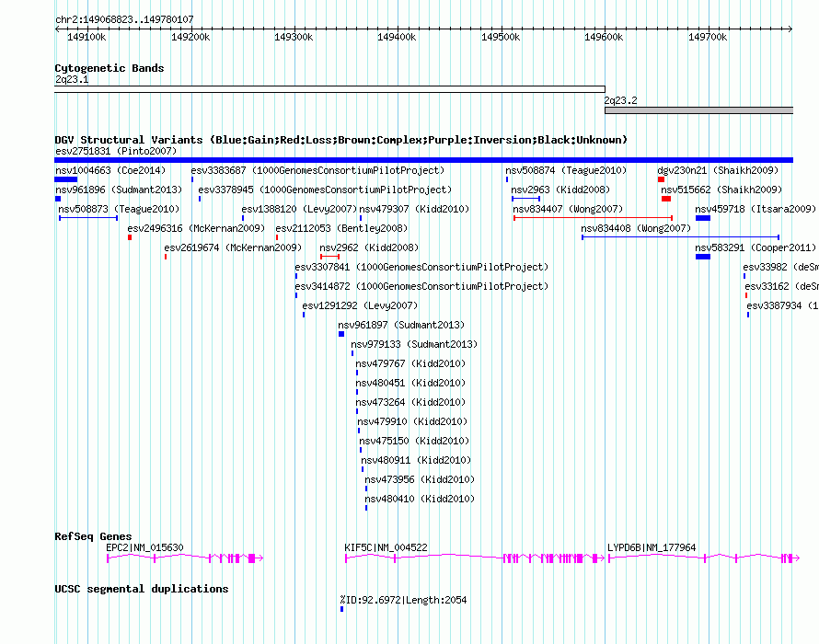The image size is (819, 644).
Task: Click esv1291292 (Levy2007) label
Action: coord(360,305)
